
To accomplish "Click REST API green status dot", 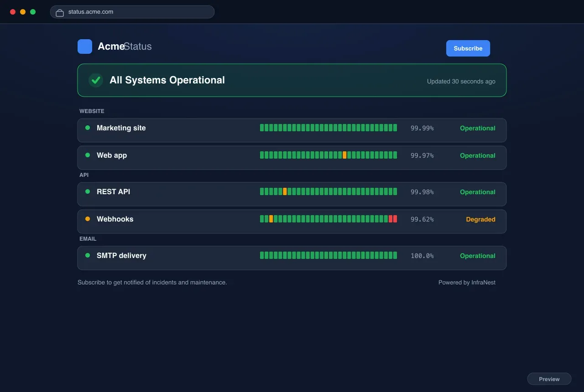I will point(88,191).
